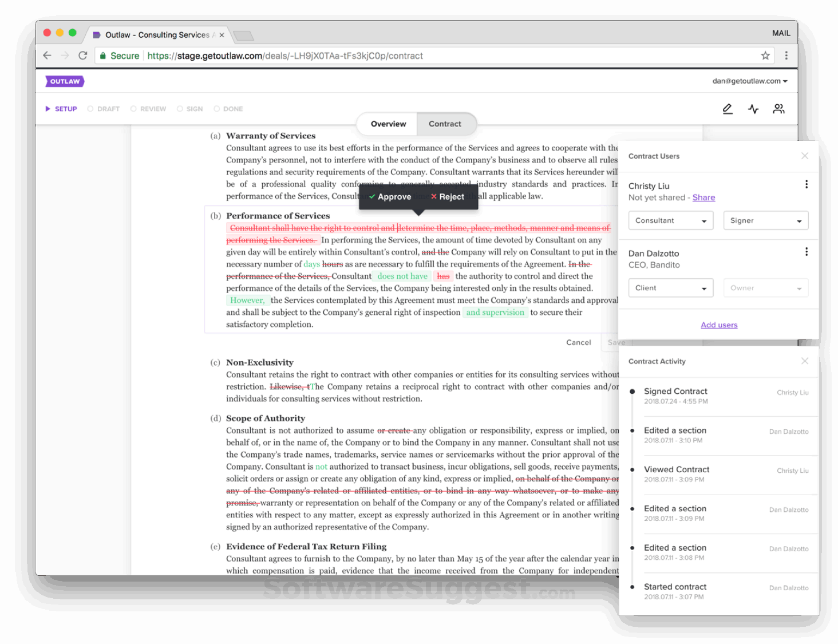The width and height of the screenshot is (838, 644).
Task: Open Christy Liu's three-dot options menu
Action: coord(807,184)
